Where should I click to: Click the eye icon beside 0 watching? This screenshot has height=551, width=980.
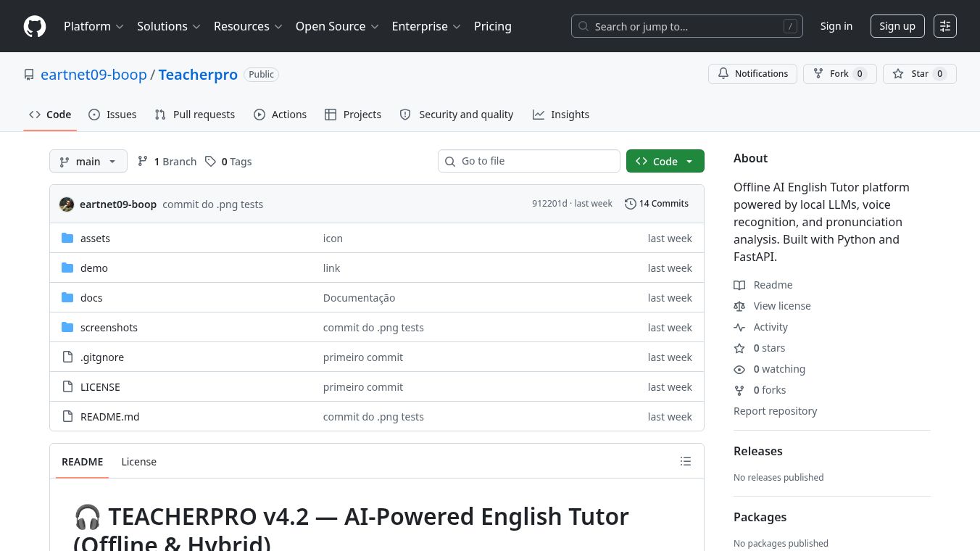pos(739,369)
